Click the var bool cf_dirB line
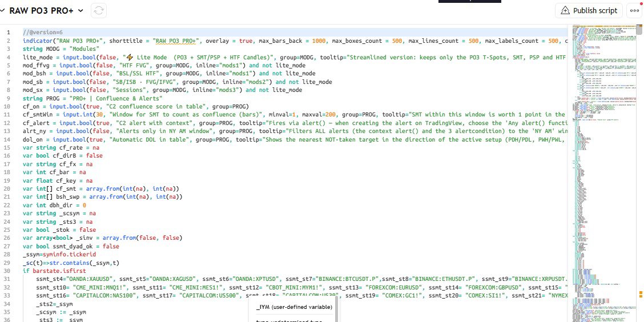Viewport: 644px width, 322px height. [x=63, y=156]
